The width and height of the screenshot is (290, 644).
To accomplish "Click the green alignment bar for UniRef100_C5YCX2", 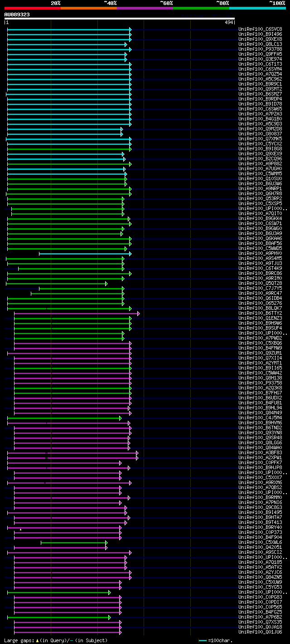I will pyautogui.click(x=69, y=144).
